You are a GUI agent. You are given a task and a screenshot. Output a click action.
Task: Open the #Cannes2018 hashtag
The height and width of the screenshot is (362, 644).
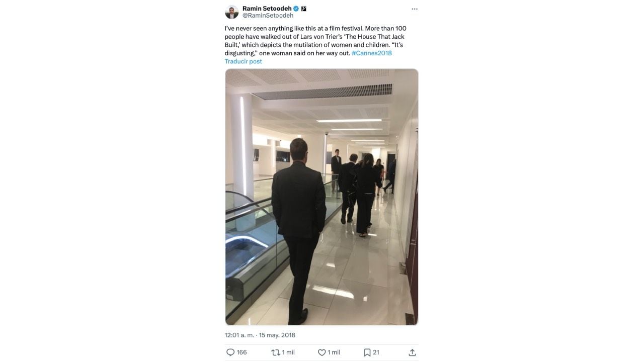[371, 53]
